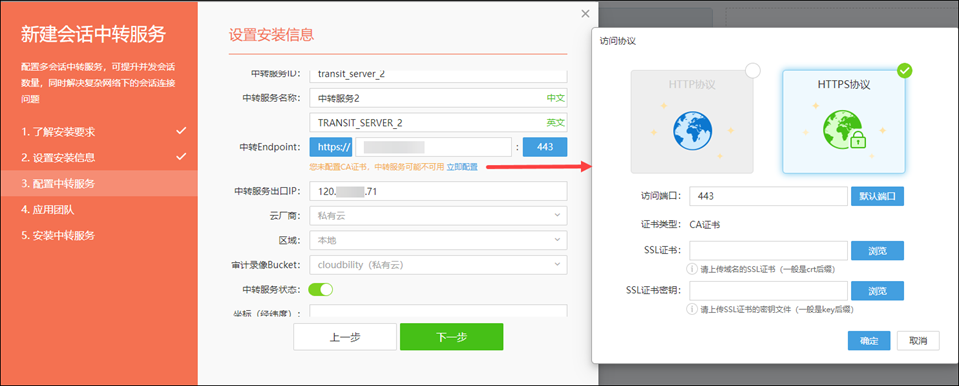The width and height of the screenshot is (960, 386).
Task: Open the 审计录像Bucket dropdown
Action: [x=438, y=265]
